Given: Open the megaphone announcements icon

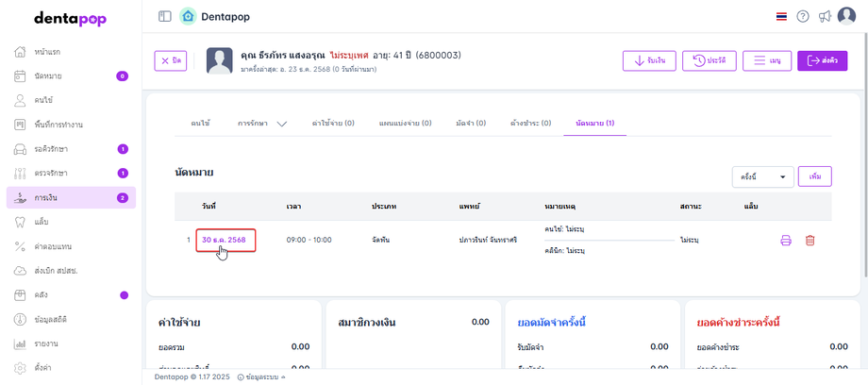Looking at the screenshot, I should point(825,16).
